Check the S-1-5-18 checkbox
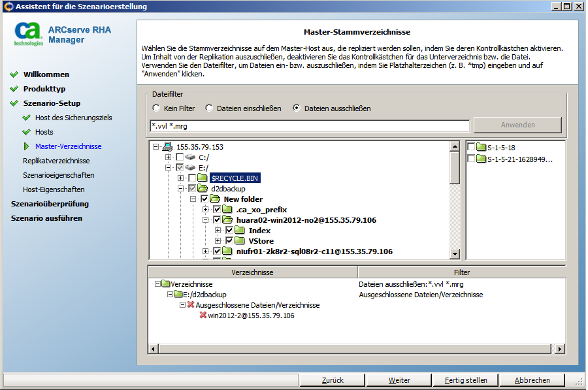Screen dimensions: 588x390 tap(471, 148)
